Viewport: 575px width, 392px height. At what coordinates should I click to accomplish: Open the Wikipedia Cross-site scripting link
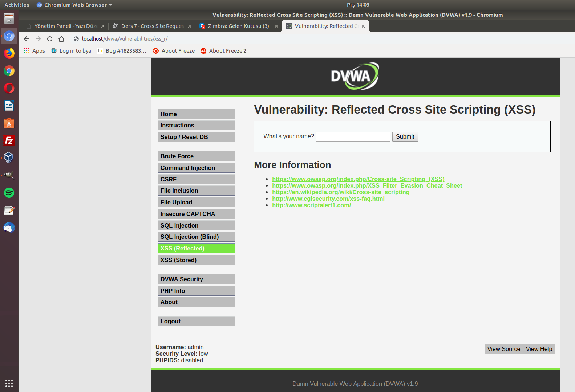341,192
